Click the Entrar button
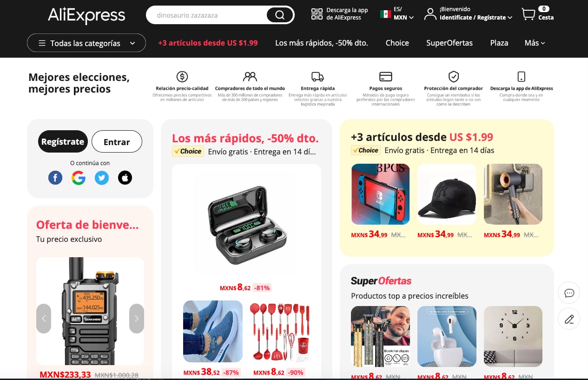 (117, 142)
